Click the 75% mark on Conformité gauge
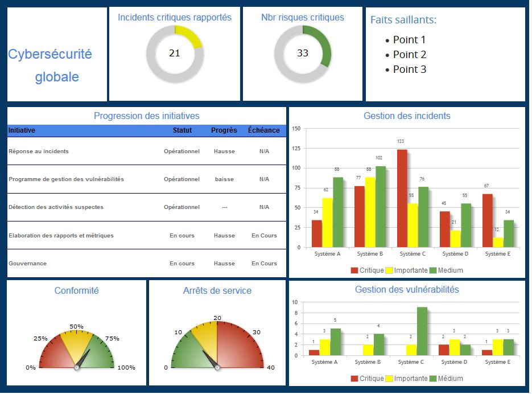This screenshot has width=532, height=394. click(x=112, y=338)
